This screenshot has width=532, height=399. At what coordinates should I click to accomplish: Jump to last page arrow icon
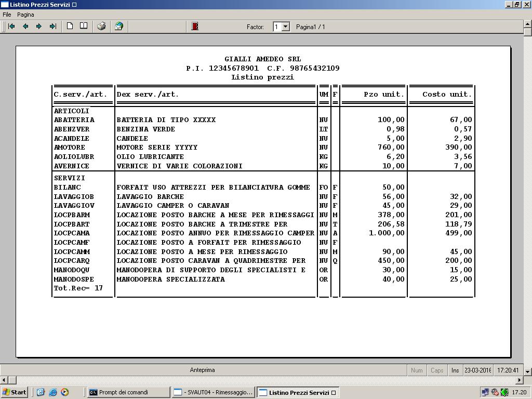(53, 26)
